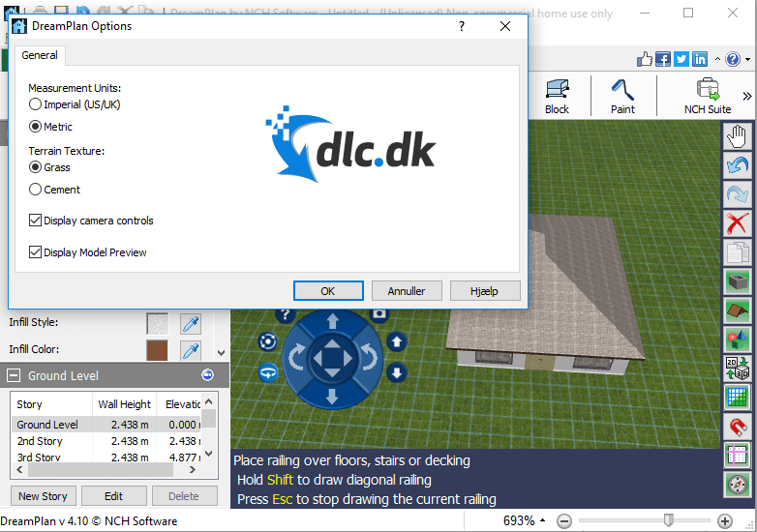Select the Paint tool
757x532 pixels.
(x=622, y=97)
